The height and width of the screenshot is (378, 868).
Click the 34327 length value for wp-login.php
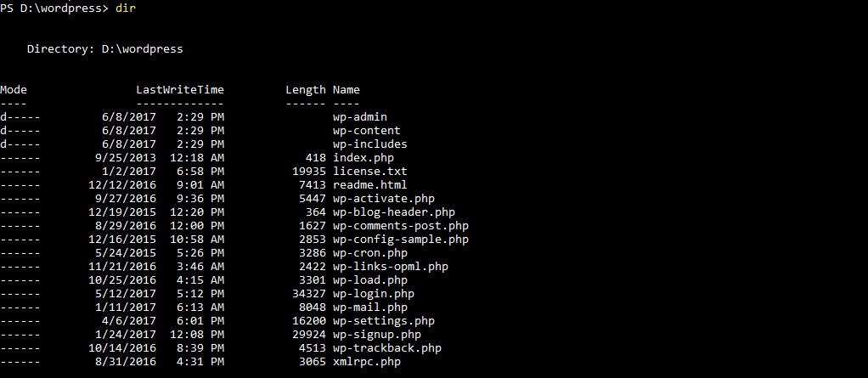[309, 293]
